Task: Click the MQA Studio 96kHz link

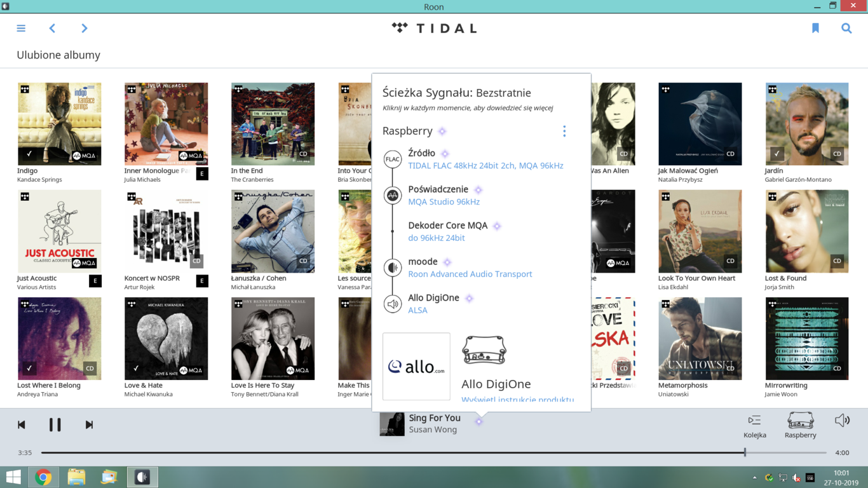Action: [444, 202]
